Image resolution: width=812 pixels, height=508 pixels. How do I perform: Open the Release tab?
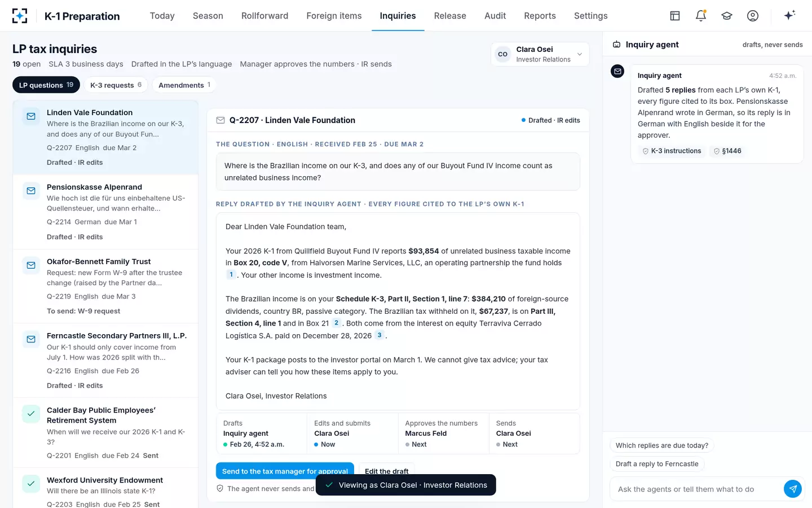click(450, 16)
